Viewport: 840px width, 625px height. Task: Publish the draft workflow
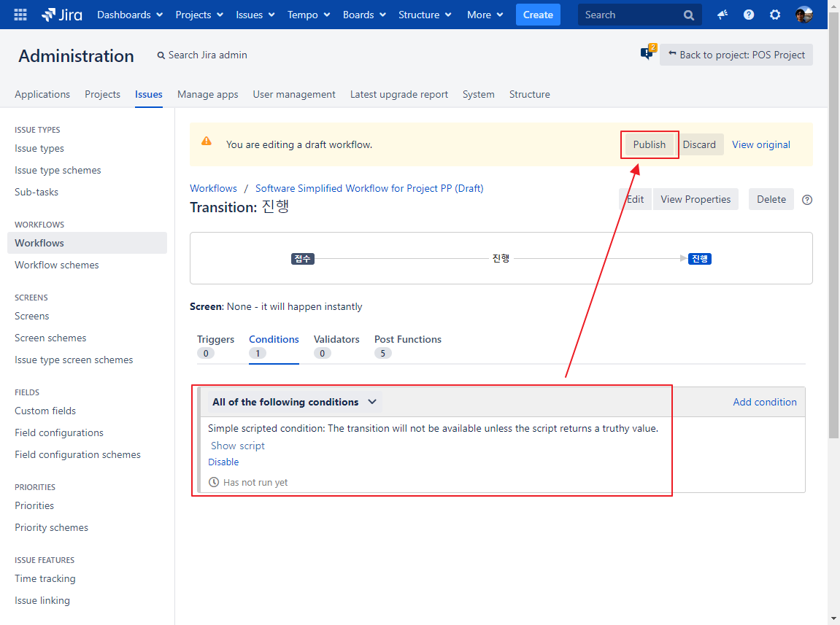(649, 144)
